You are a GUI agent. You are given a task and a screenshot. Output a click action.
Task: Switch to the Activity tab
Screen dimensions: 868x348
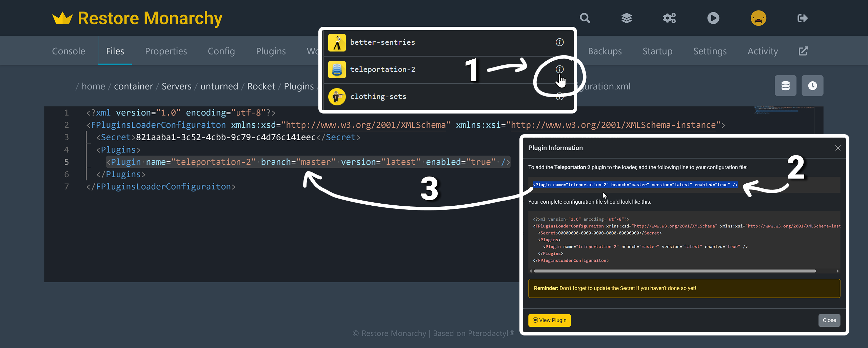pos(763,51)
